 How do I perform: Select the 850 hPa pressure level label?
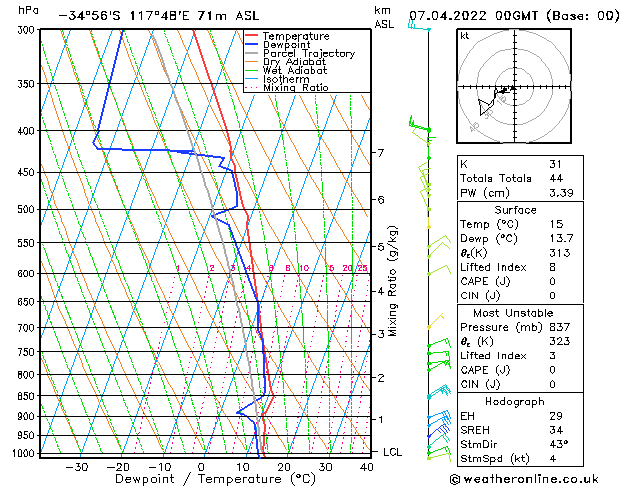click(x=28, y=396)
